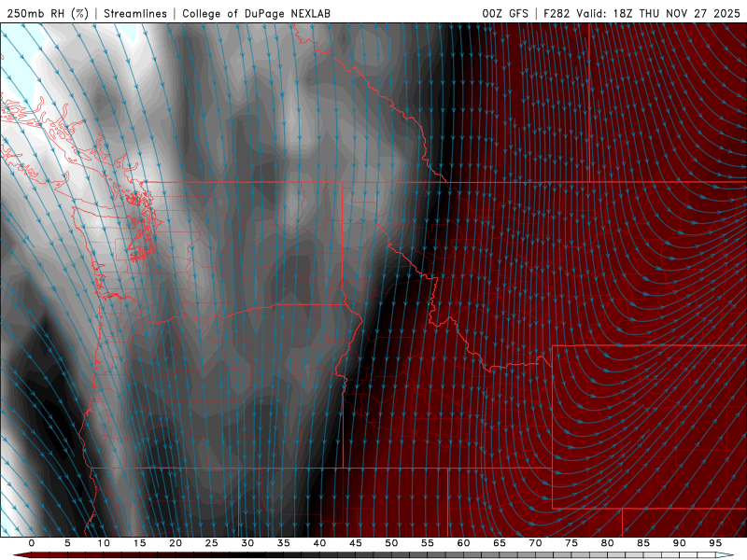Screen dimensions: 747x560
Task: Select the 55 label on color scale
Action: pyautogui.click(x=428, y=543)
